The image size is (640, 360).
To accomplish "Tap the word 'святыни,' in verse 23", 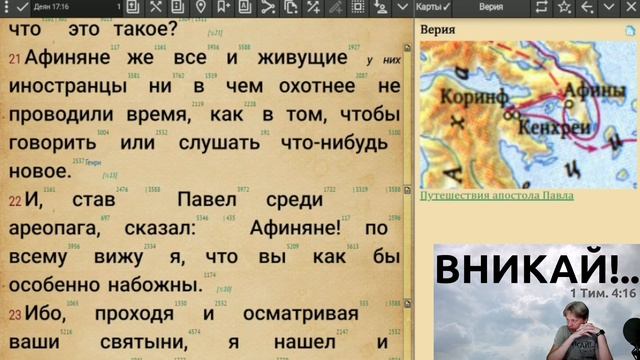I will (x=144, y=342).
